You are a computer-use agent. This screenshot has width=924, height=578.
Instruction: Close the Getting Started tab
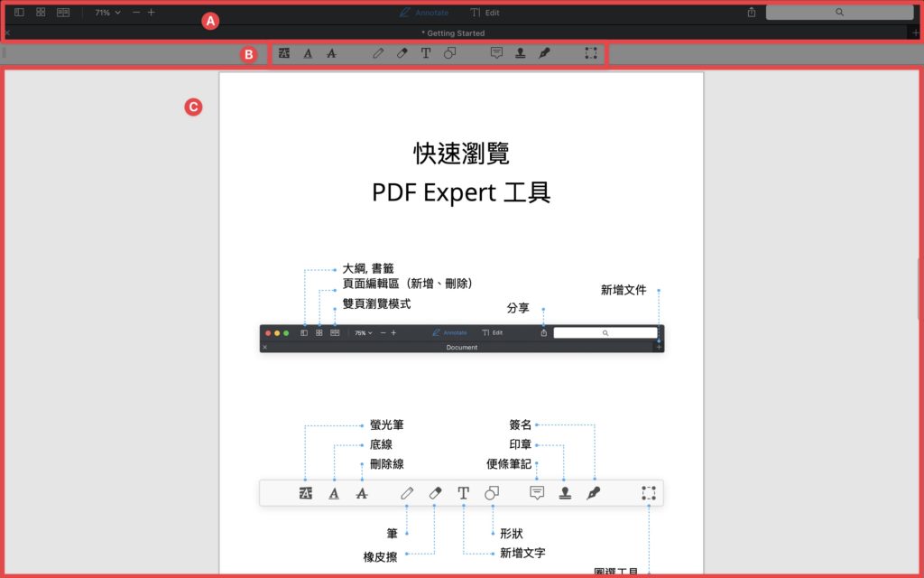tap(7, 33)
